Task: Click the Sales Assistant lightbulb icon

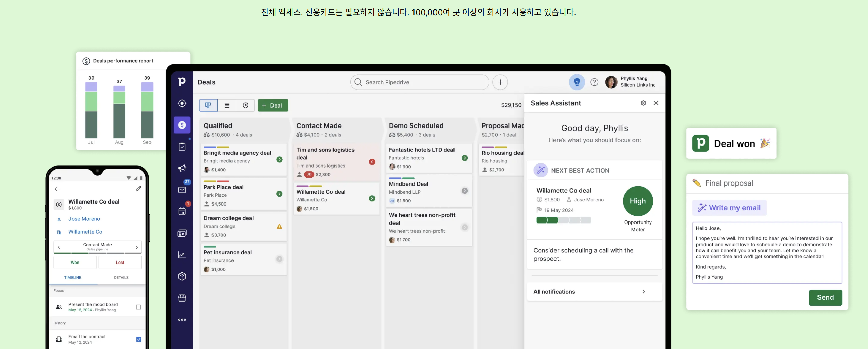Action: pos(577,82)
